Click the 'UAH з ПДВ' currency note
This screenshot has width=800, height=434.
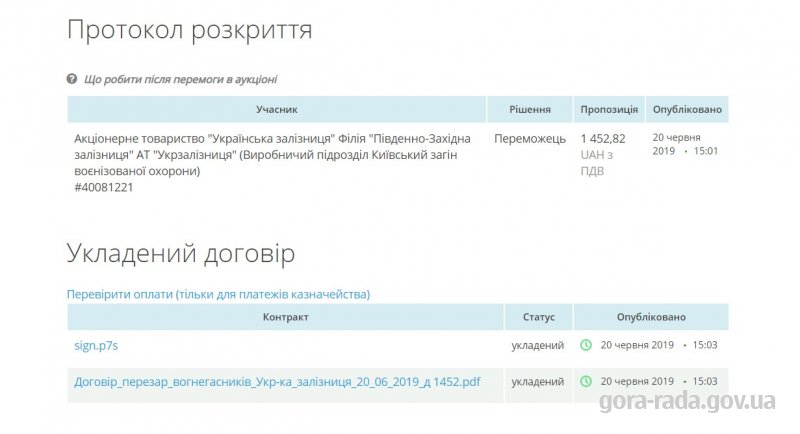pyautogui.click(x=597, y=163)
